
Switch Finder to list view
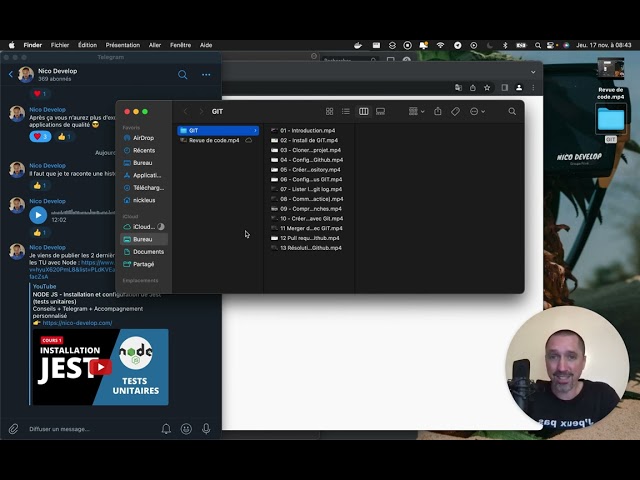pos(346,111)
